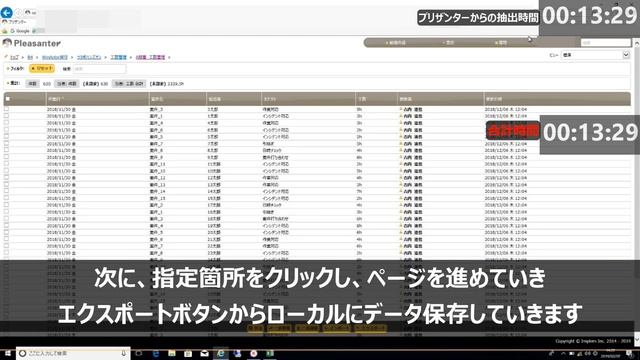Open the Mail app from the taskbar
The image size is (640, 360).
point(204,353)
